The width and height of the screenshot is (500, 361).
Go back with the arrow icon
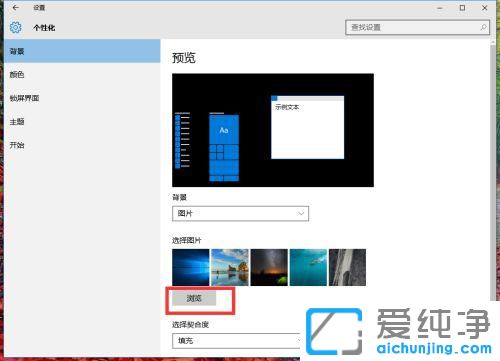(16, 7)
